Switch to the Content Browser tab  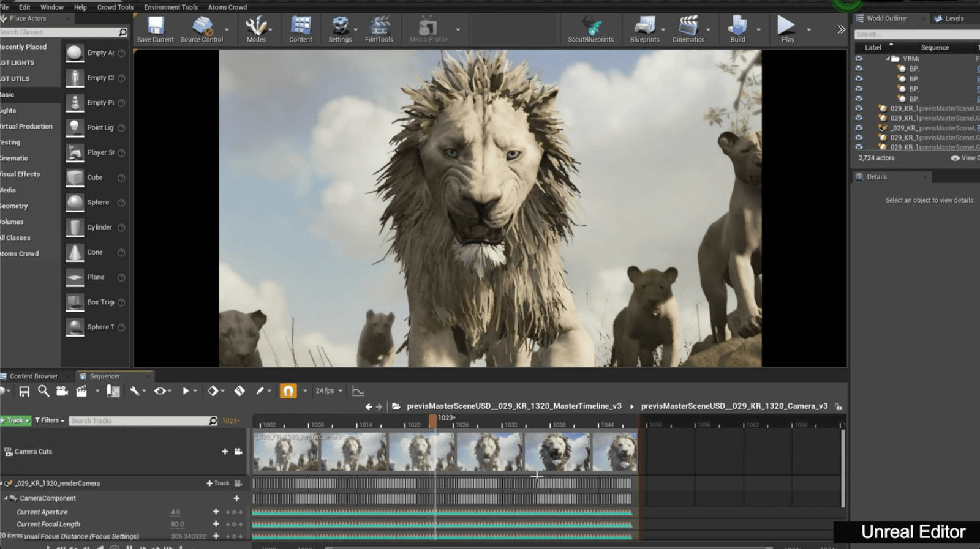click(x=33, y=376)
